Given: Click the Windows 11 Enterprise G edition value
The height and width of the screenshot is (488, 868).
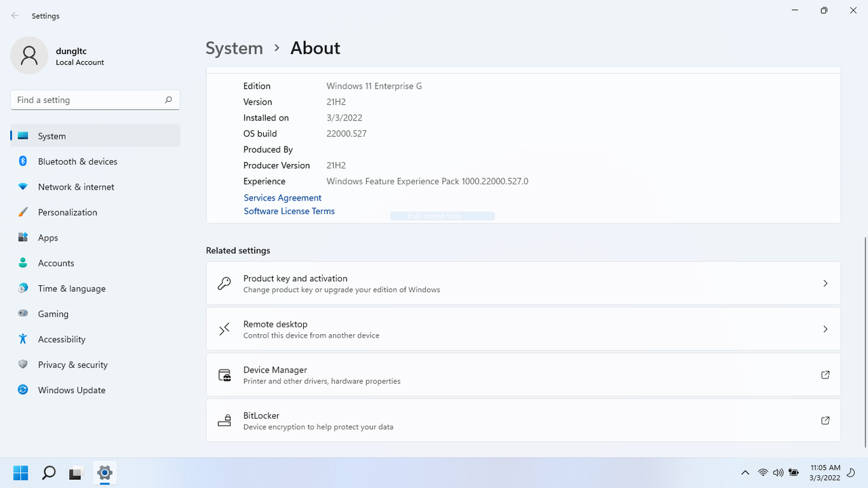Looking at the screenshot, I should point(374,86).
